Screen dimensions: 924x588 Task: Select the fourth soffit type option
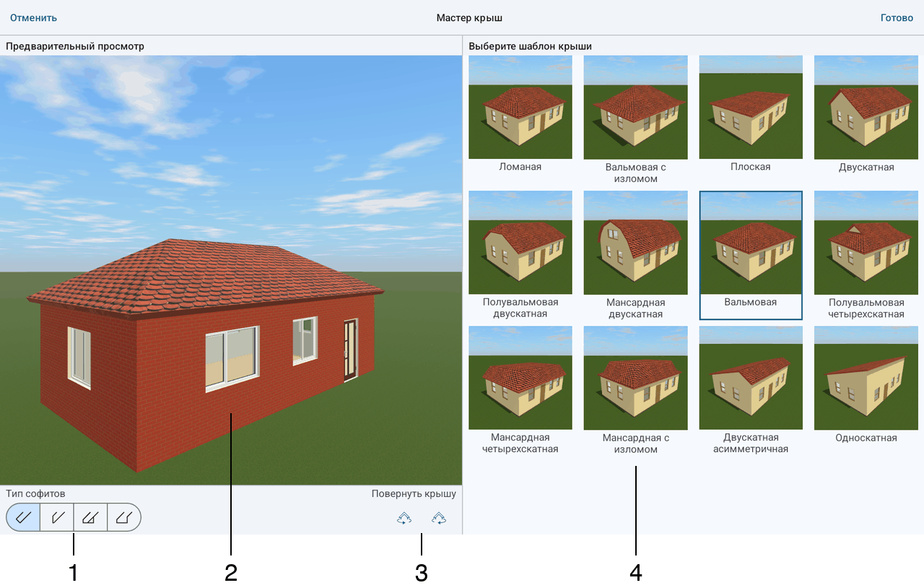(x=124, y=517)
